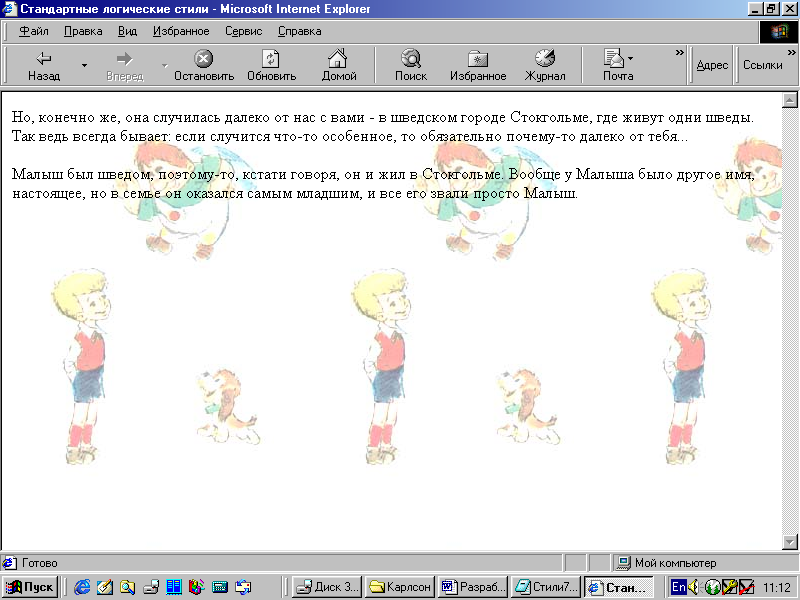
Task: Switch to the Стили7... taskbar window
Action: coord(546,587)
